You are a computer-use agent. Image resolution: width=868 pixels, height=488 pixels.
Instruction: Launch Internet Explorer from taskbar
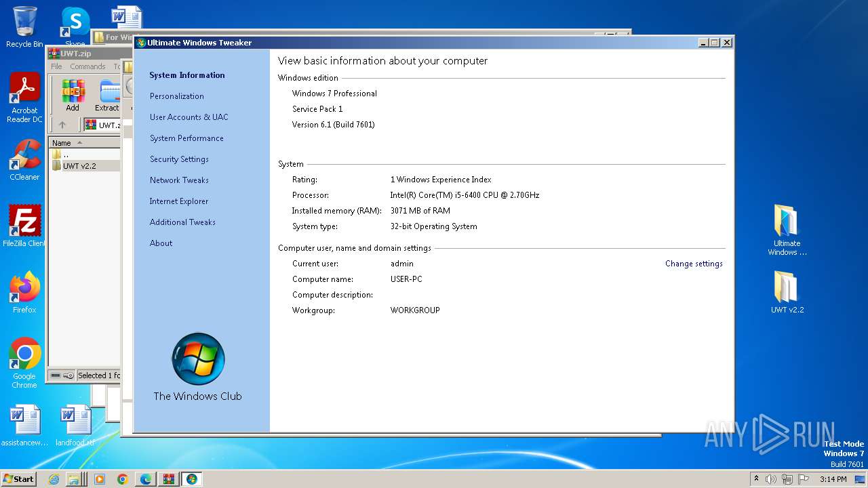(54, 479)
